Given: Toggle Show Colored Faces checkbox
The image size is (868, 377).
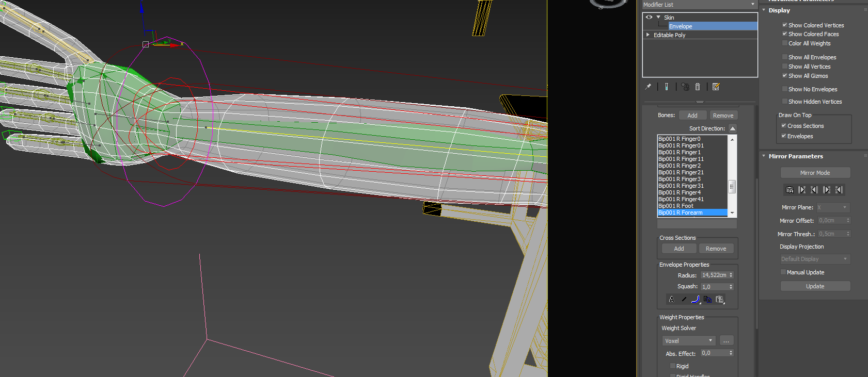Looking at the screenshot, I should click(785, 34).
